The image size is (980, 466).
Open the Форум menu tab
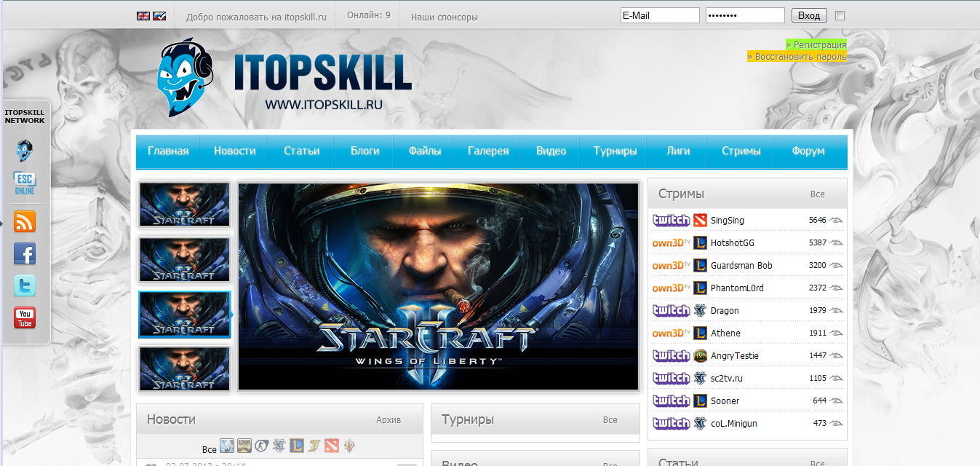[x=808, y=151]
